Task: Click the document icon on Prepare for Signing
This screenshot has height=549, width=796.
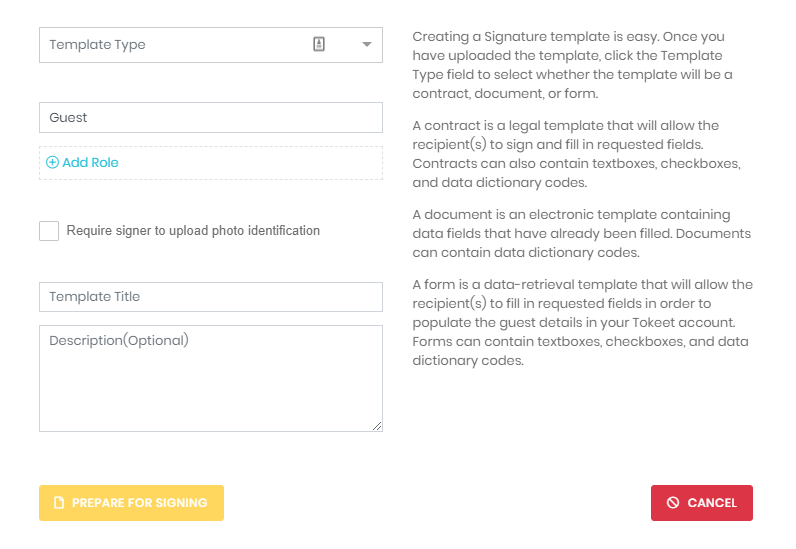Action: pos(59,503)
